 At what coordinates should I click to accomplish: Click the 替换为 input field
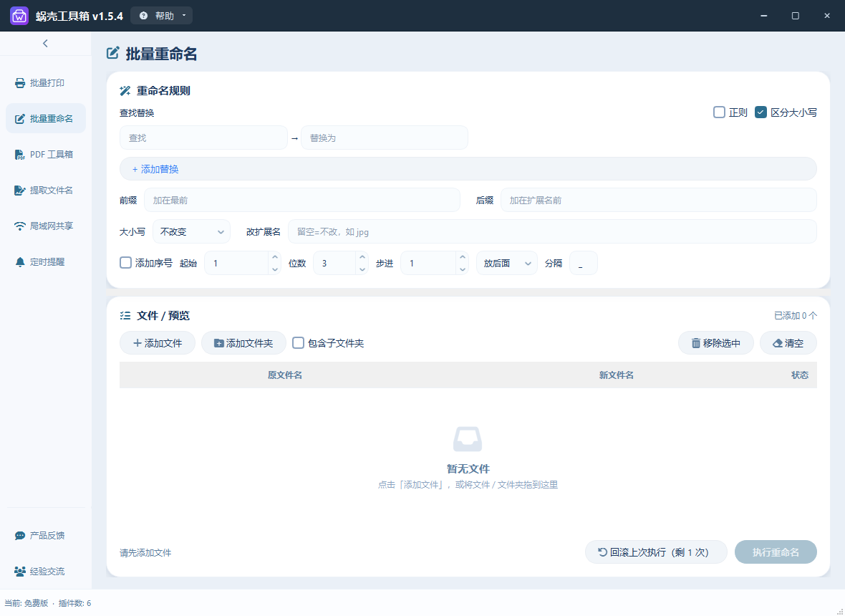tap(385, 138)
